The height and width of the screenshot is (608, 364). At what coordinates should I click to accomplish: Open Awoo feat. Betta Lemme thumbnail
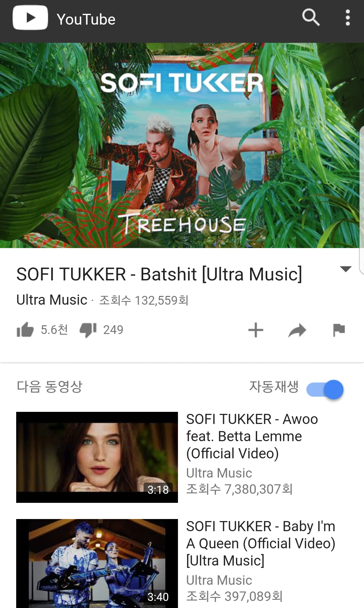pos(97,457)
